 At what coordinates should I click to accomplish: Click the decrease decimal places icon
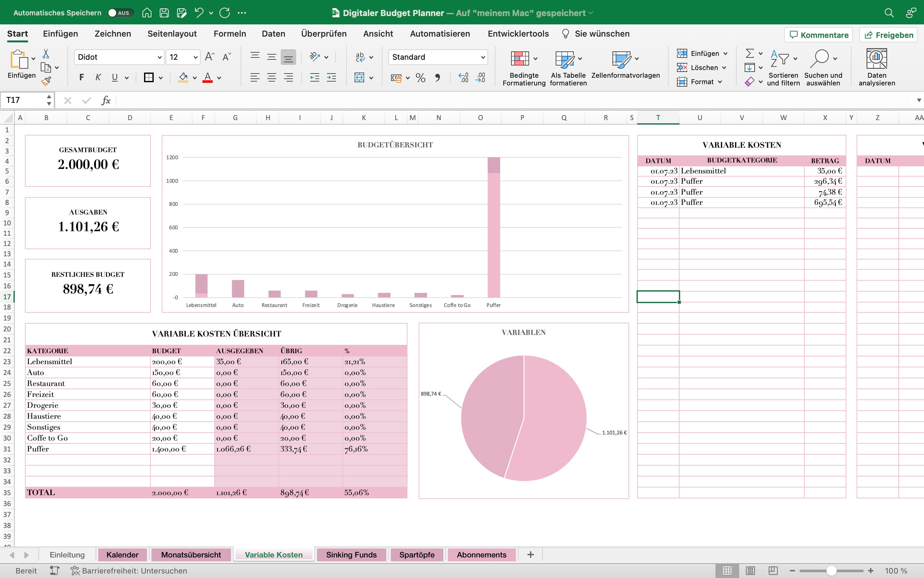480,78
